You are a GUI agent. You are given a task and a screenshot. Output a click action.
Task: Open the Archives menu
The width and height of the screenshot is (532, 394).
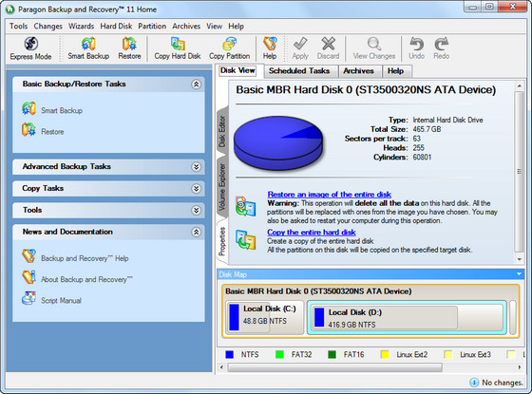pyautogui.click(x=186, y=27)
